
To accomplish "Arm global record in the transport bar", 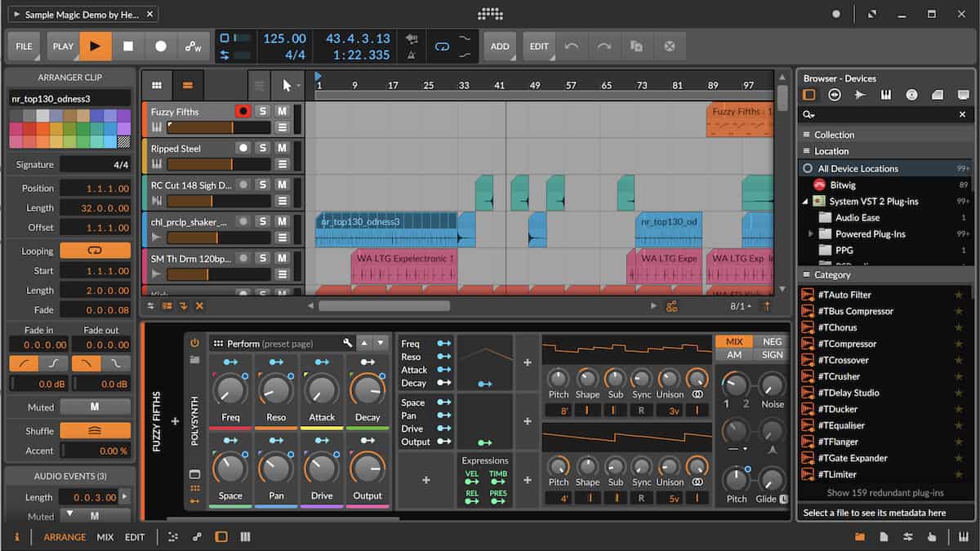I will 161,47.
